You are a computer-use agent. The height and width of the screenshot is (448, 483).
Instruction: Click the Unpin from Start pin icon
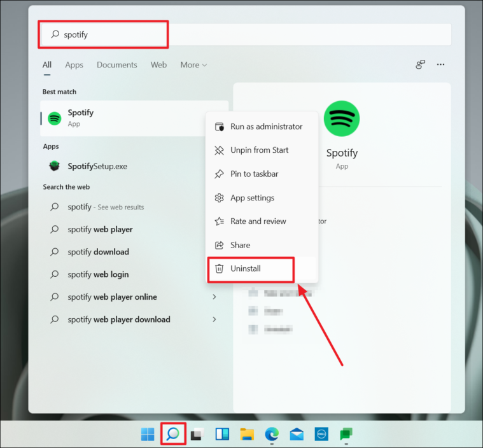pos(220,150)
